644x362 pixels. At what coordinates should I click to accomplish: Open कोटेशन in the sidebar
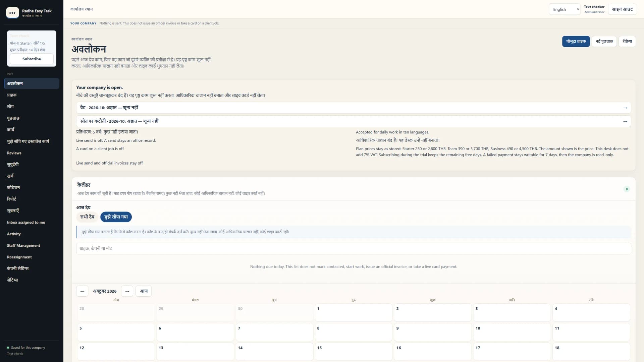(32, 188)
